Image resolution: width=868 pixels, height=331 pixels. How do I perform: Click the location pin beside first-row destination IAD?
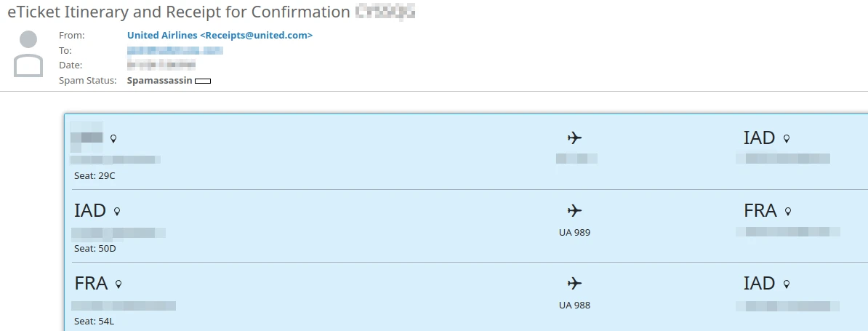click(x=787, y=138)
